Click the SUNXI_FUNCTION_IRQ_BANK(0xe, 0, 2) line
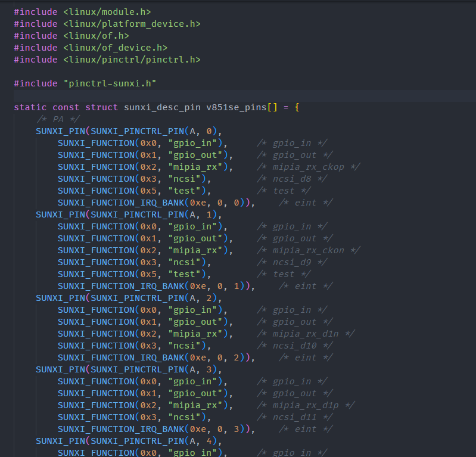476x457 pixels. tap(156, 357)
